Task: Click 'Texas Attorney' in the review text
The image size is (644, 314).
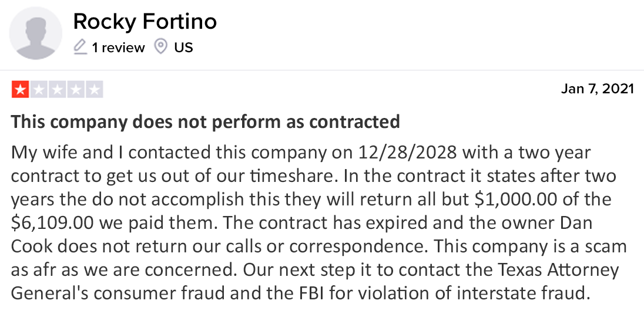Action: (x=558, y=270)
